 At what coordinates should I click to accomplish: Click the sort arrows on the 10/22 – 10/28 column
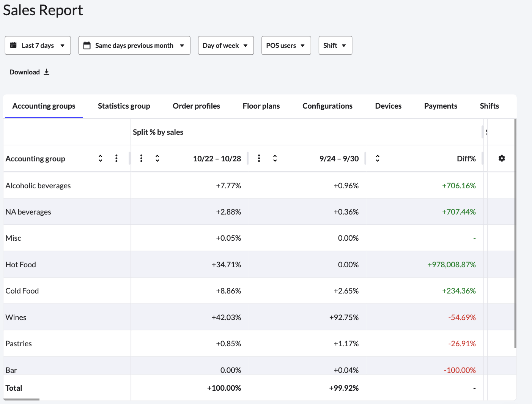click(157, 158)
